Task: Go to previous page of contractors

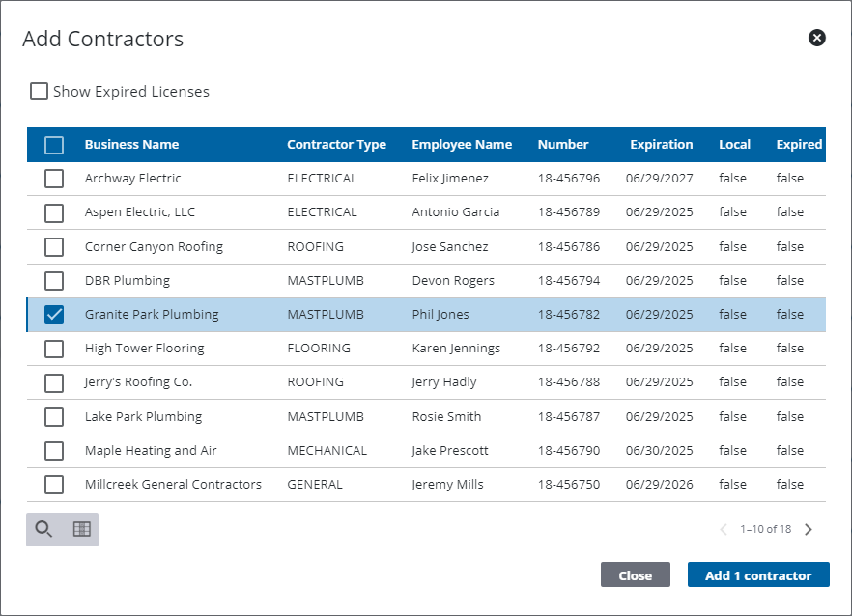Action: (x=724, y=529)
